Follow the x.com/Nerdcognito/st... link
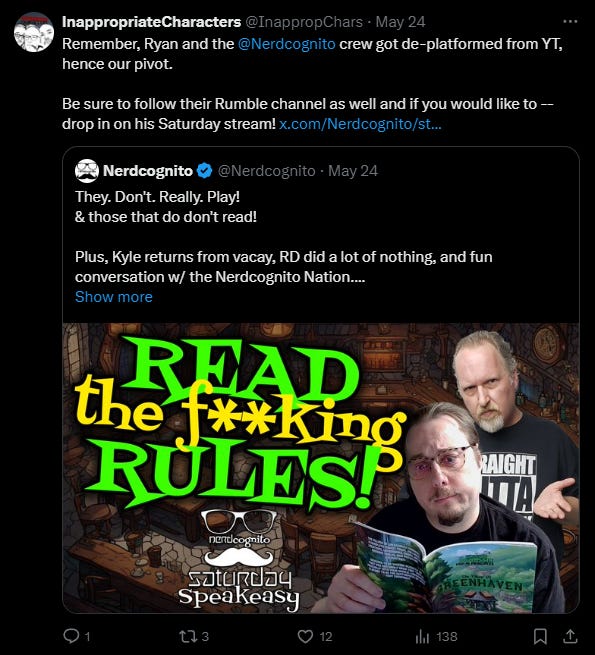 (x=360, y=124)
